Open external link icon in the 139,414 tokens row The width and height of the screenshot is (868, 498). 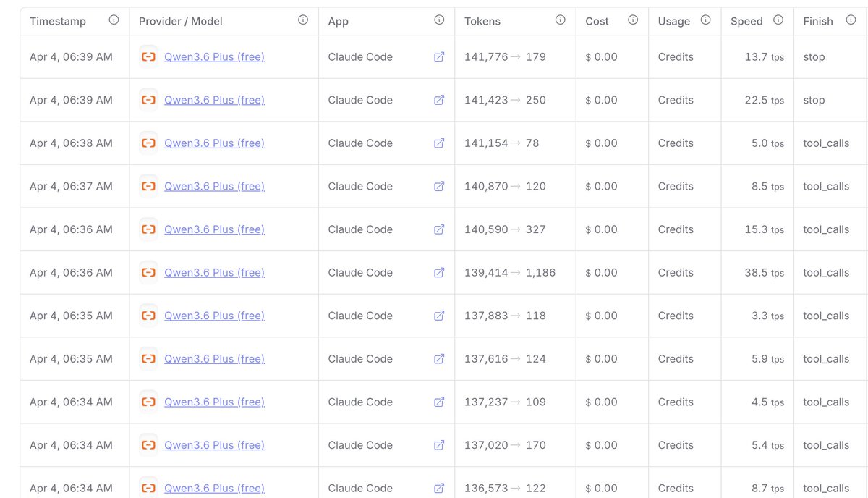coord(439,273)
